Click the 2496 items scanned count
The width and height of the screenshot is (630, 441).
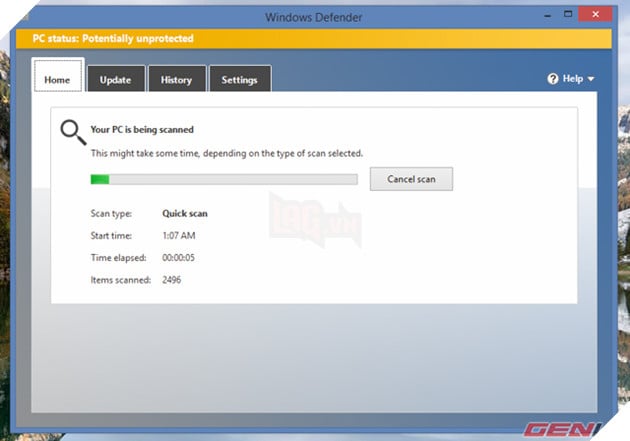click(172, 279)
